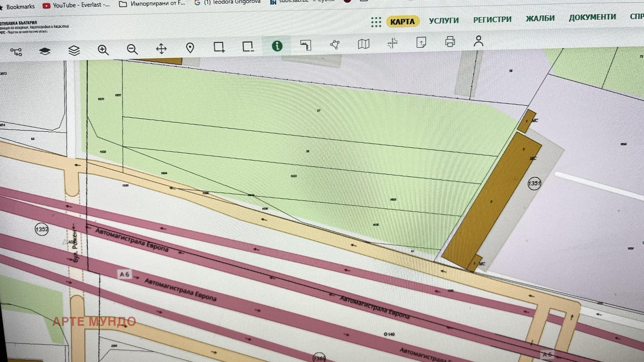
Task: Select the rectangle remove-selection tool
Action: (x=248, y=47)
